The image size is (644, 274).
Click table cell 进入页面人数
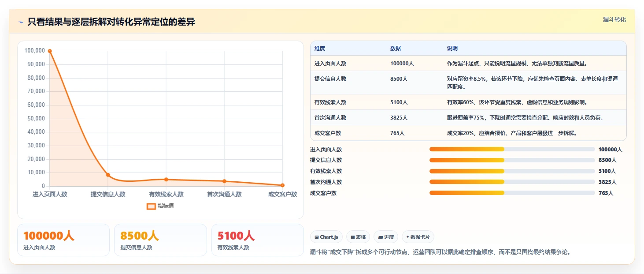[x=330, y=64]
